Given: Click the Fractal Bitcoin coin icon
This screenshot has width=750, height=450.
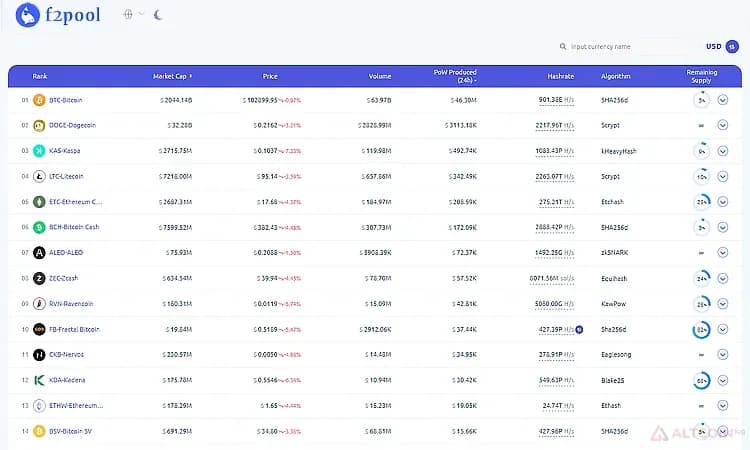Looking at the screenshot, I should tap(39, 329).
